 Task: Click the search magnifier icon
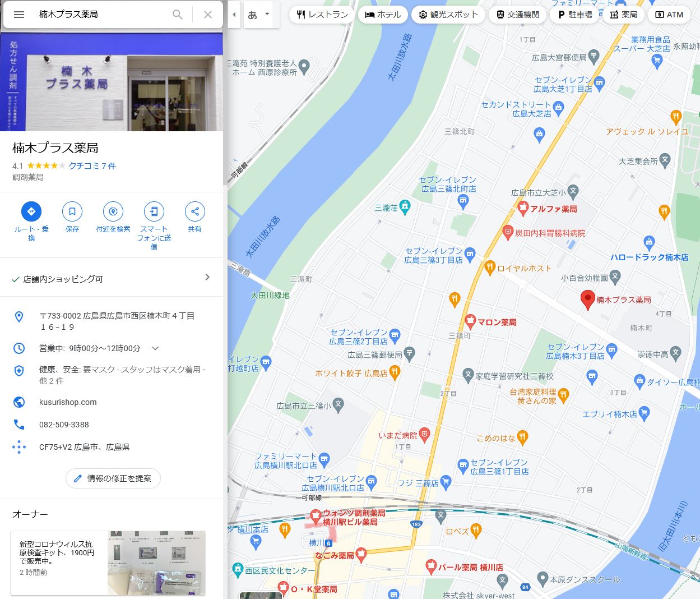[178, 15]
